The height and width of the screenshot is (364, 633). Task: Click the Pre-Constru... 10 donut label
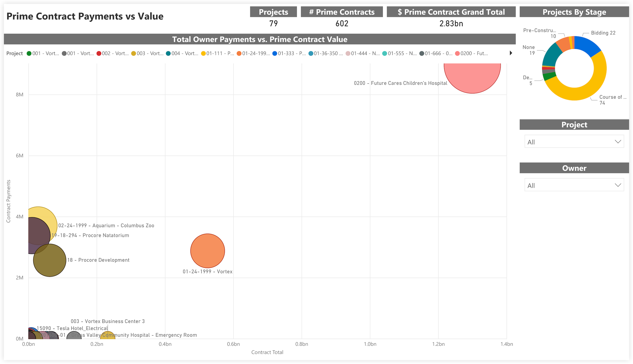point(539,33)
